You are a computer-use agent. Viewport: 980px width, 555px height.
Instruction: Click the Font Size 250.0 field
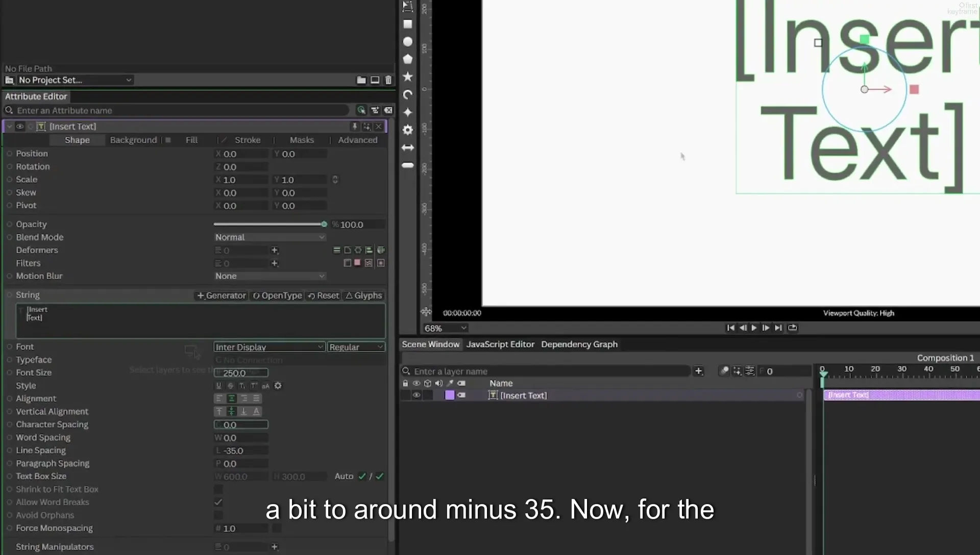[x=241, y=373]
